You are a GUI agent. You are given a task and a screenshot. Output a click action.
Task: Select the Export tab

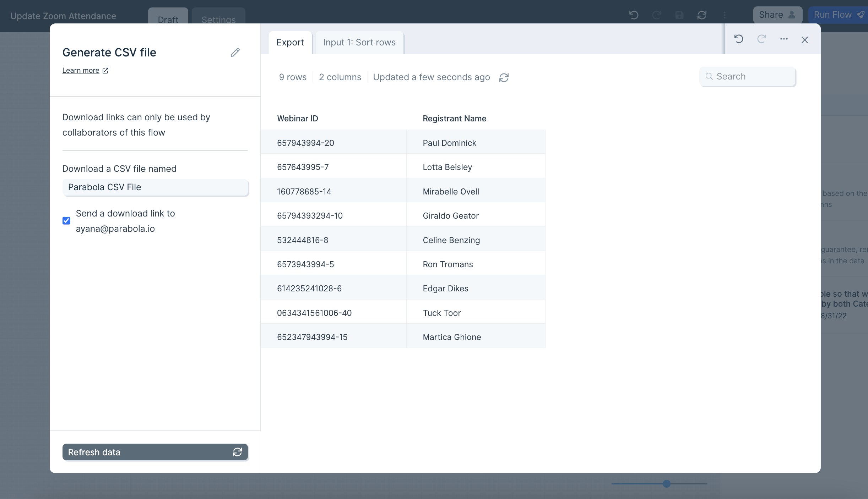(x=290, y=43)
